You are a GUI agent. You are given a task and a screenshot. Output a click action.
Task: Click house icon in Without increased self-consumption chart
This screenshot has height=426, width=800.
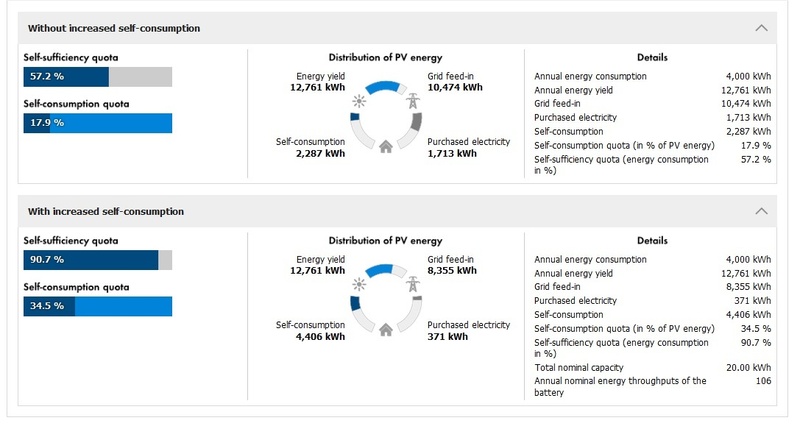click(x=386, y=147)
